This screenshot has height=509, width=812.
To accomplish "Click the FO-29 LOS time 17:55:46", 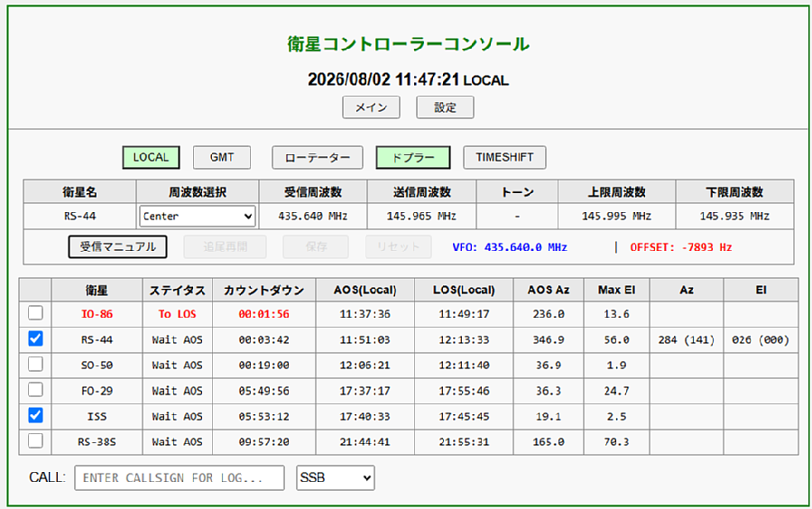I will [x=464, y=391].
